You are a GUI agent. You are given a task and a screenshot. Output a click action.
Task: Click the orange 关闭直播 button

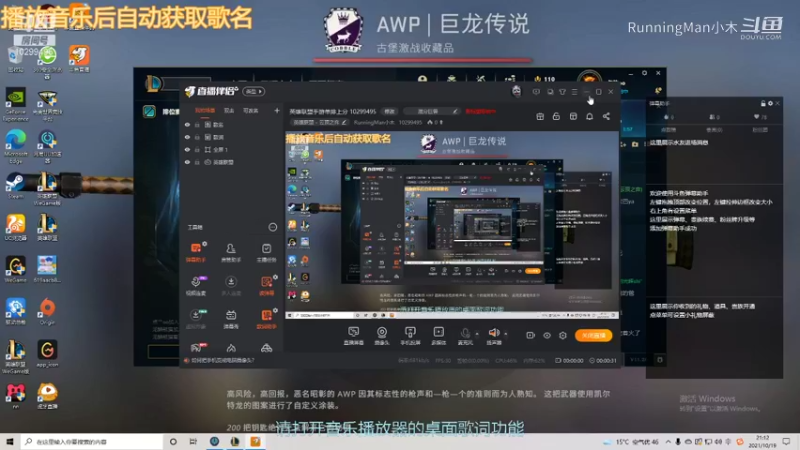593,335
